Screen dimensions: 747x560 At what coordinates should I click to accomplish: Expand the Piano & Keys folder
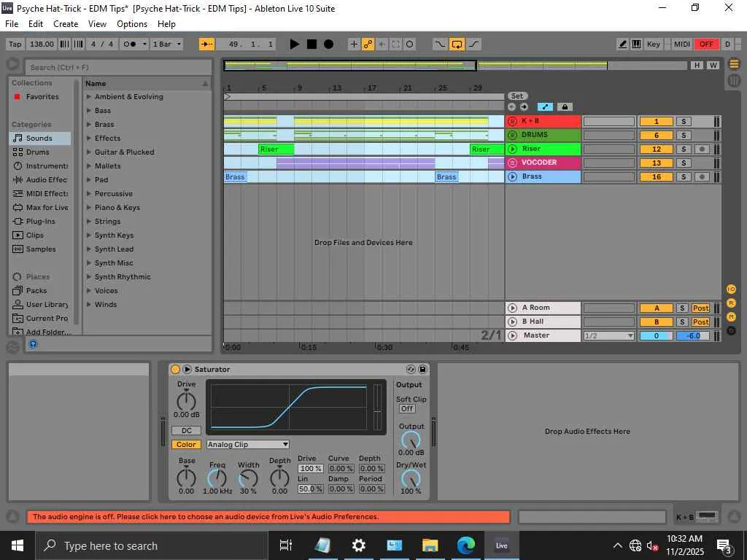89,207
